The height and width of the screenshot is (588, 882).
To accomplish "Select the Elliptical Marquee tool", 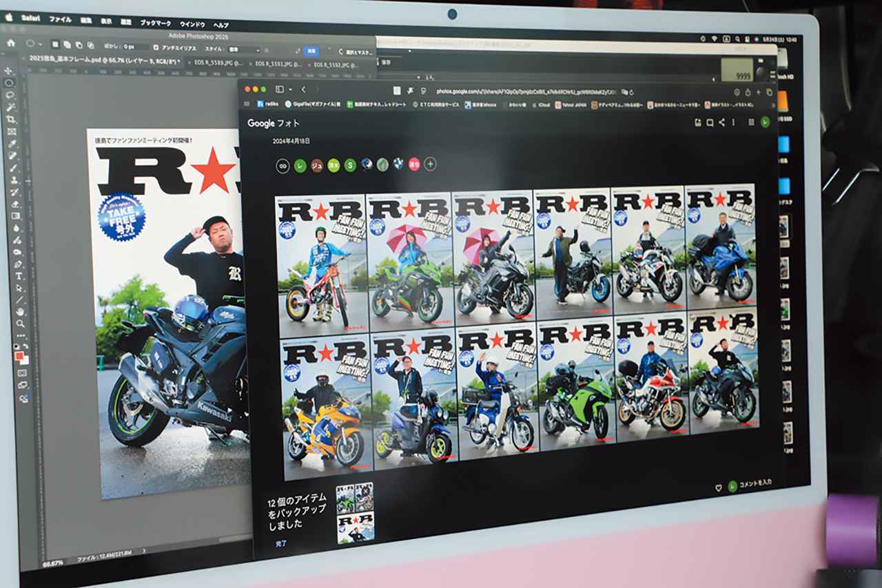I will 10,82.
